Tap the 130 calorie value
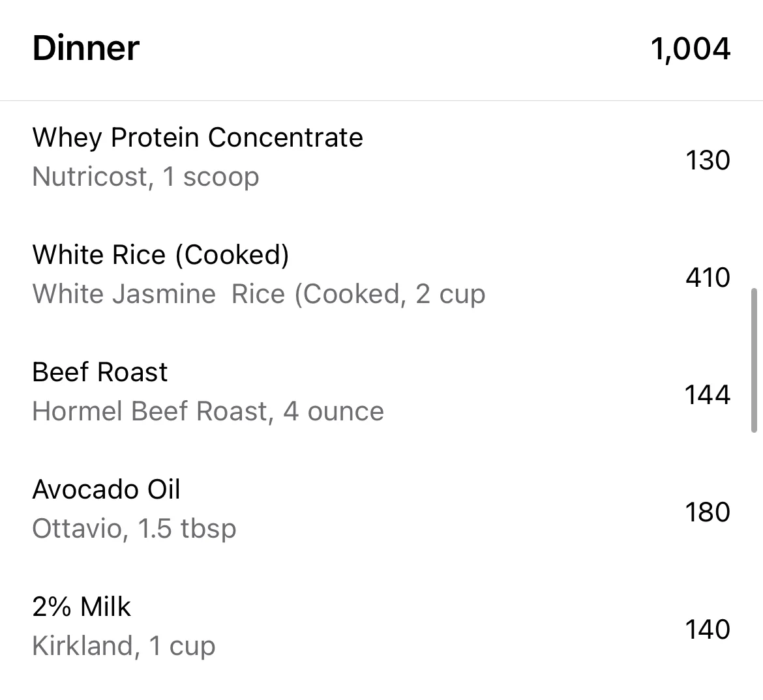 708,160
